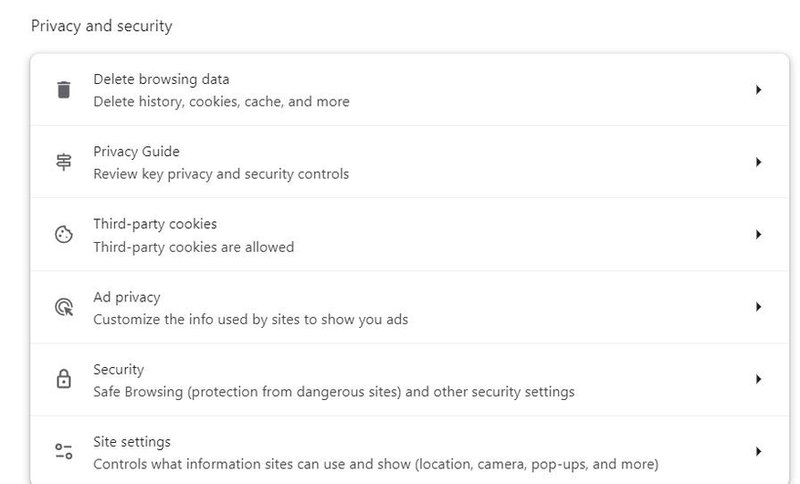Expand Ad privacy using the right arrow
800x484 pixels.
pyautogui.click(x=759, y=307)
